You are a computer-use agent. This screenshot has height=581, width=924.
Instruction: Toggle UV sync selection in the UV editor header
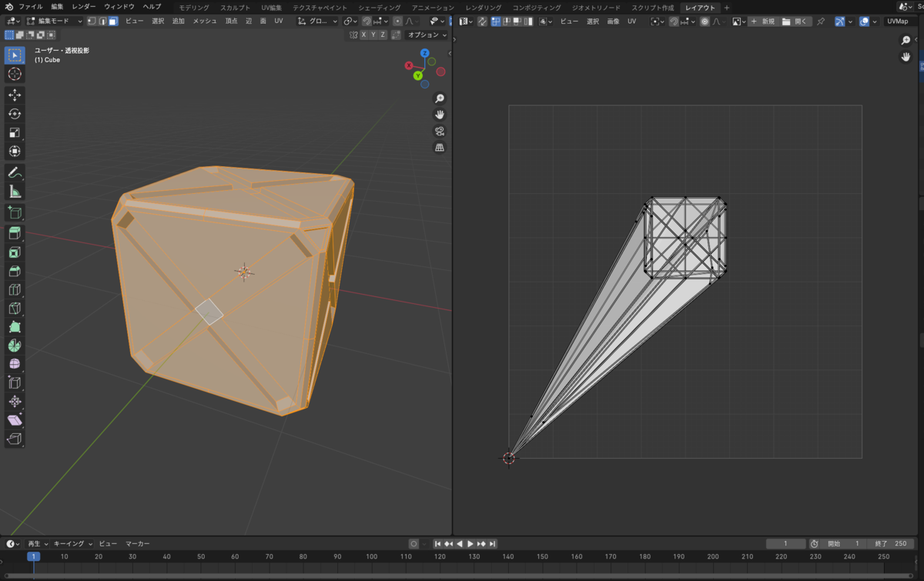[482, 22]
